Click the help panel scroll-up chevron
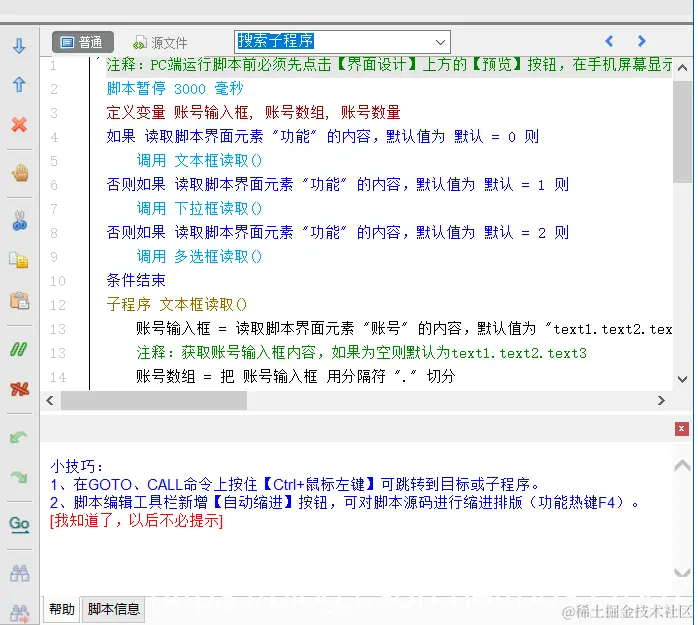The width and height of the screenshot is (698, 625). [682, 466]
